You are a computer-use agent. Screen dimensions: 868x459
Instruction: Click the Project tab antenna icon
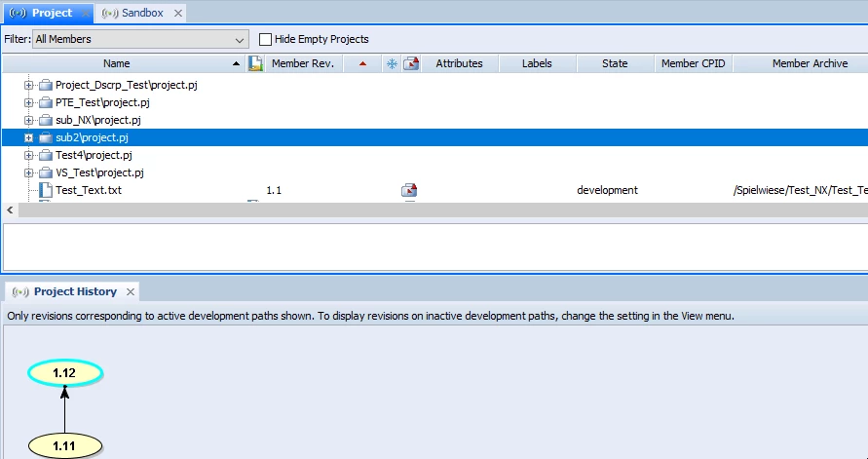point(18,13)
